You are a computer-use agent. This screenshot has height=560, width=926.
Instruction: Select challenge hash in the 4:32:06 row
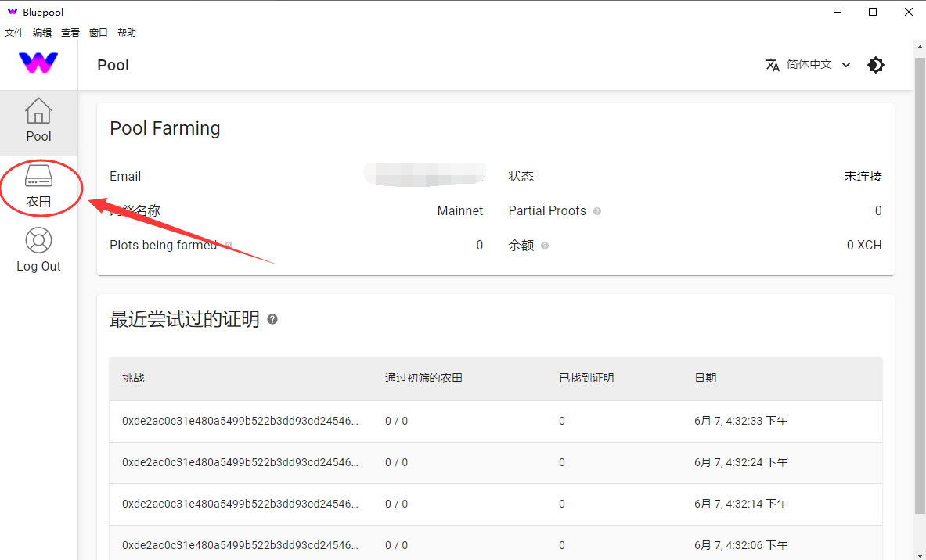tap(240, 545)
